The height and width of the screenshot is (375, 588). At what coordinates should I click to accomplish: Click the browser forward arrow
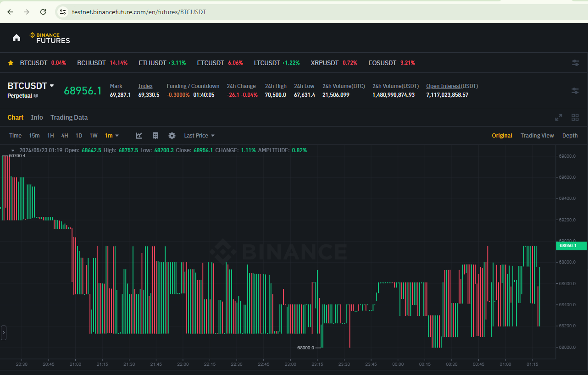pos(27,12)
